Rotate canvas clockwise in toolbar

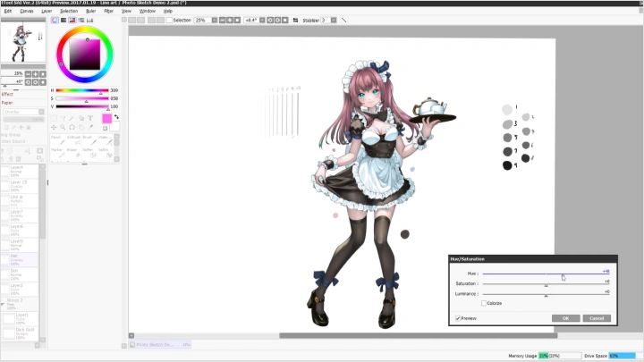[x=277, y=20]
